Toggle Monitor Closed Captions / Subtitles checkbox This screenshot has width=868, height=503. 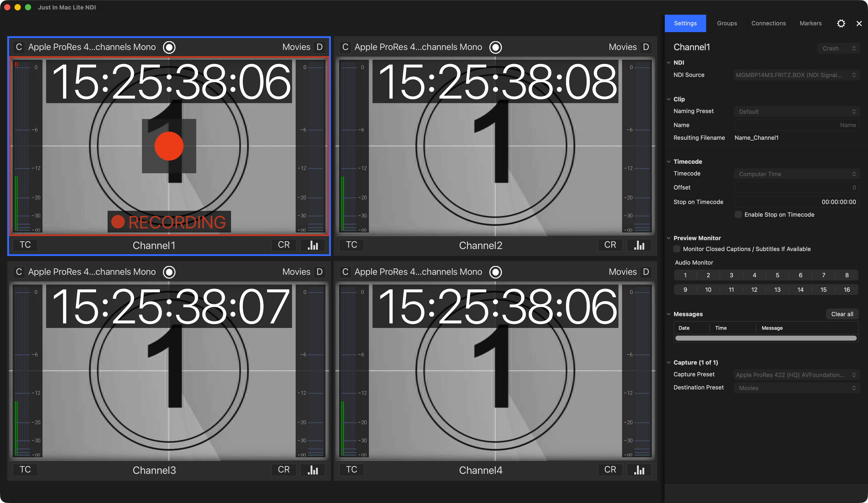point(677,249)
